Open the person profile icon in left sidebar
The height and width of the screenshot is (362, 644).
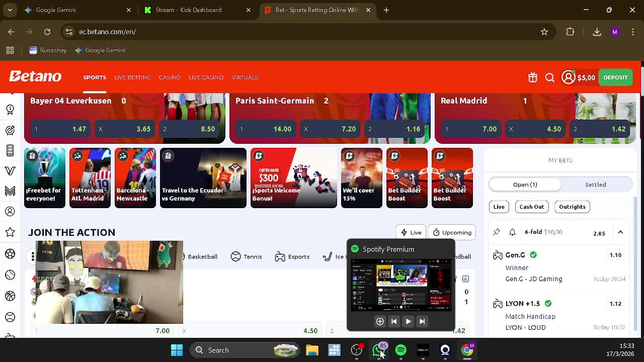(10, 212)
